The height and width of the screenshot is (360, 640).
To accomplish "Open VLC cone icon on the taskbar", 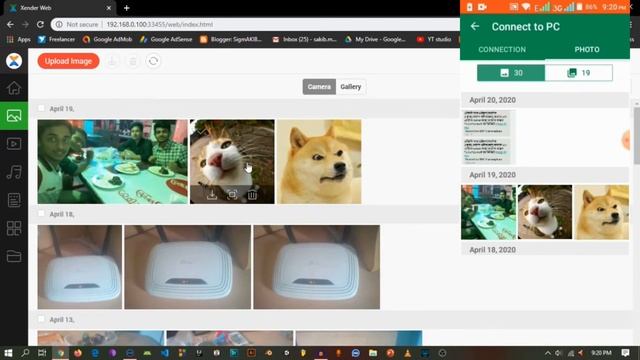I will 407,353.
